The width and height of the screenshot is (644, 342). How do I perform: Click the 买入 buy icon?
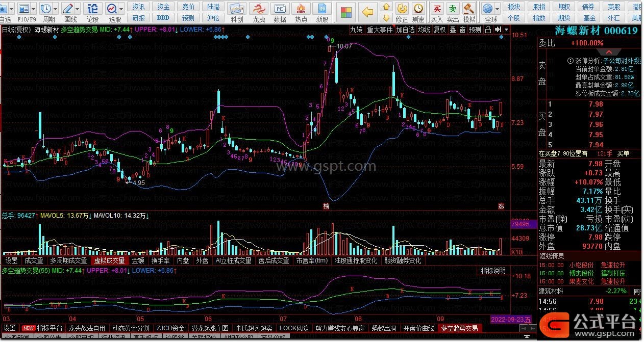coord(437,8)
